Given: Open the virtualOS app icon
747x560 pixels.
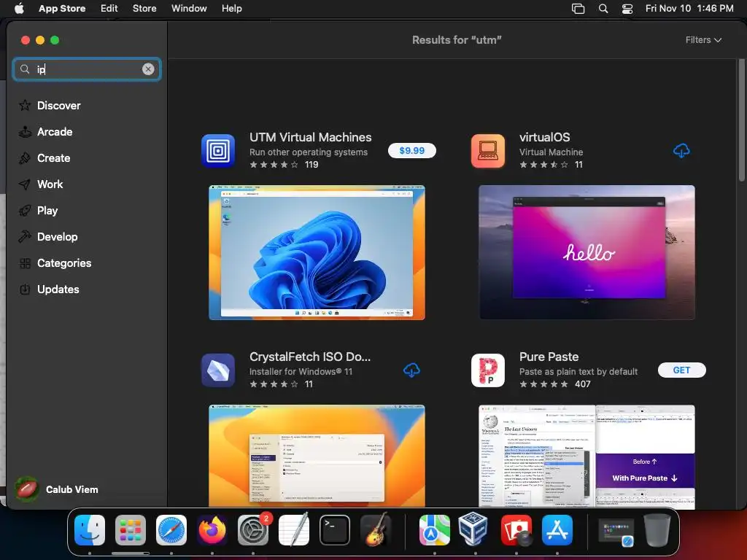Looking at the screenshot, I should (488, 151).
